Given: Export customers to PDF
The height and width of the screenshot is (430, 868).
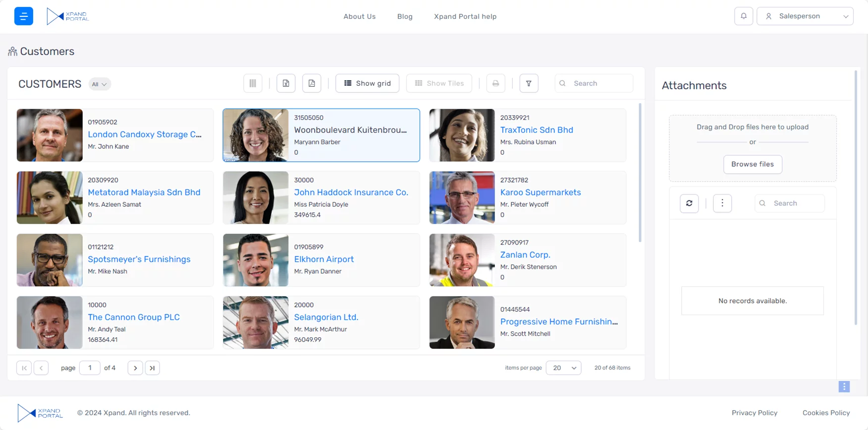Looking at the screenshot, I should coord(312,83).
